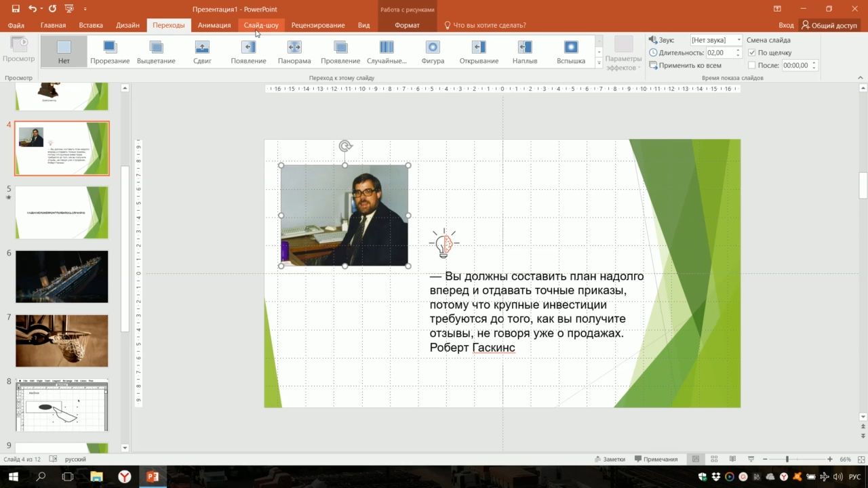Enable the После timing checkbox

click(751, 66)
